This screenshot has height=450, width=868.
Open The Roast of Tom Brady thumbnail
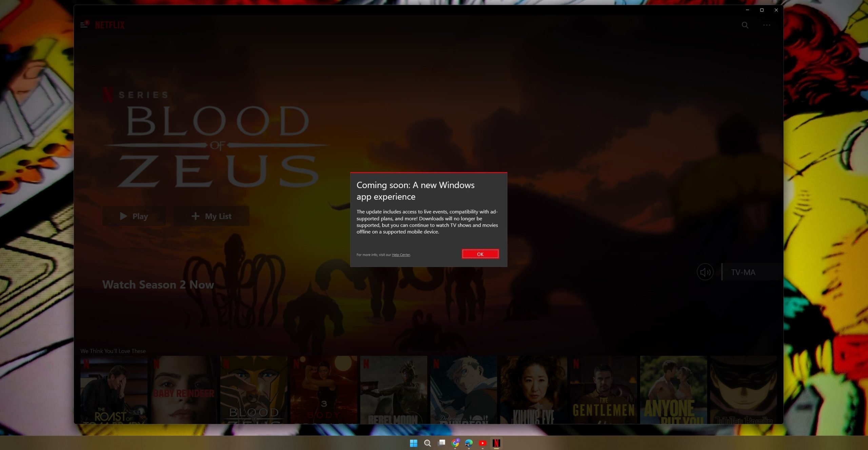pyautogui.click(x=114, y=390)
